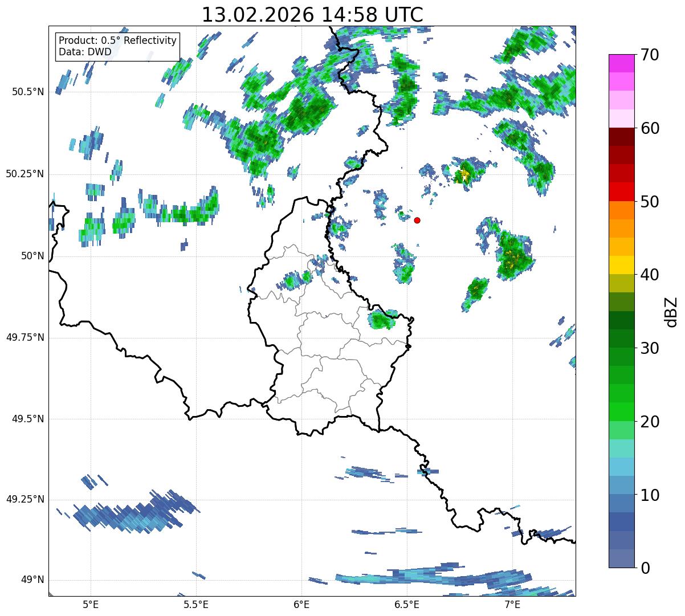Click the yellow 40 dBZ colorbar swatch
This screenshot has height=616, width=685.
pos(621,265)
